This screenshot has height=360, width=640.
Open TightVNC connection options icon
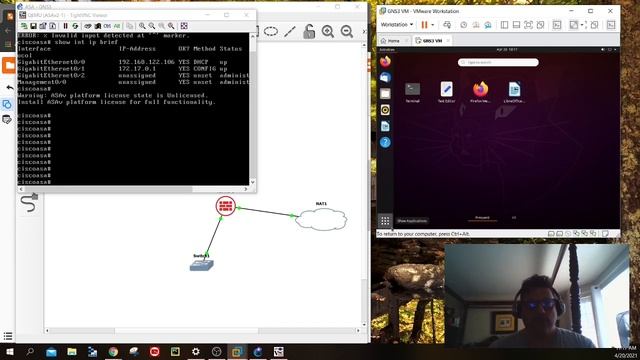pyautogui.click(x=43, y=26)
